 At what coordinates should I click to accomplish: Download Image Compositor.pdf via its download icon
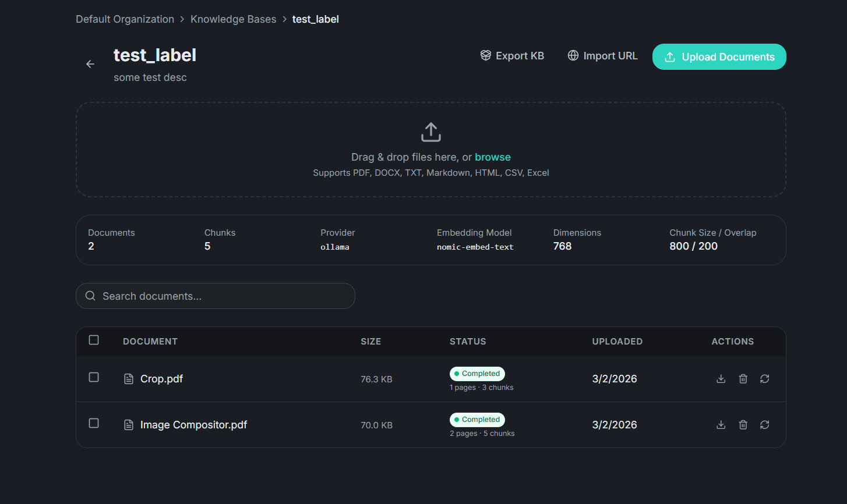pyautogui.click(x=721, y=425)
